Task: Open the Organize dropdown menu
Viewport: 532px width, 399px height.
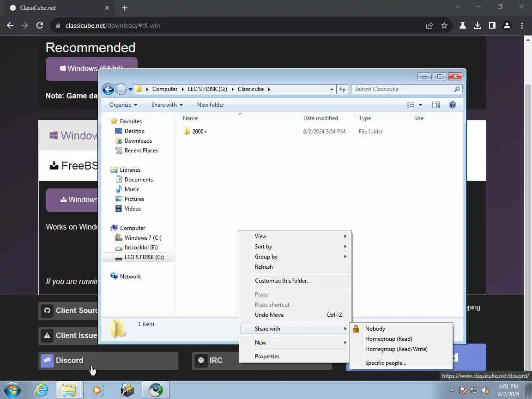Action: [x=123, y=105]
